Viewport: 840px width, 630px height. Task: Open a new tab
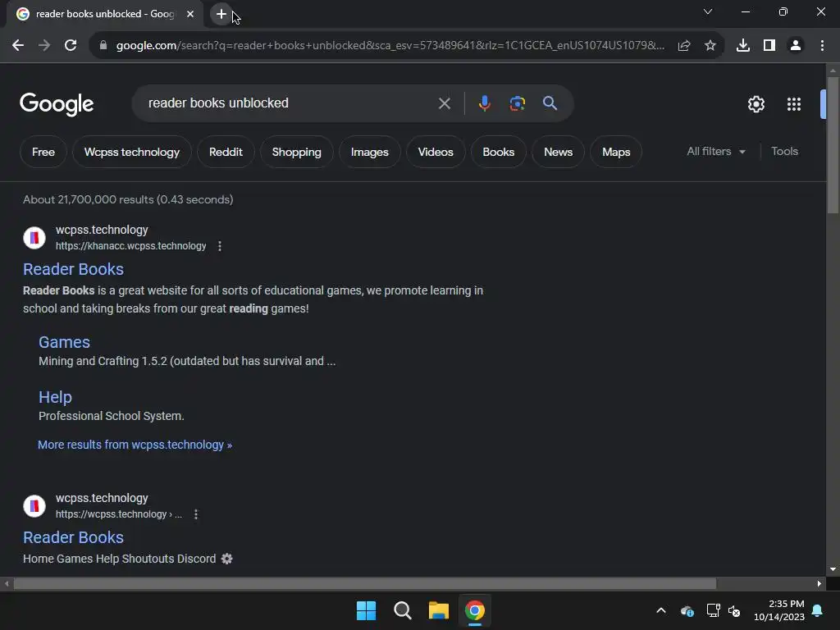click(221, 14)
